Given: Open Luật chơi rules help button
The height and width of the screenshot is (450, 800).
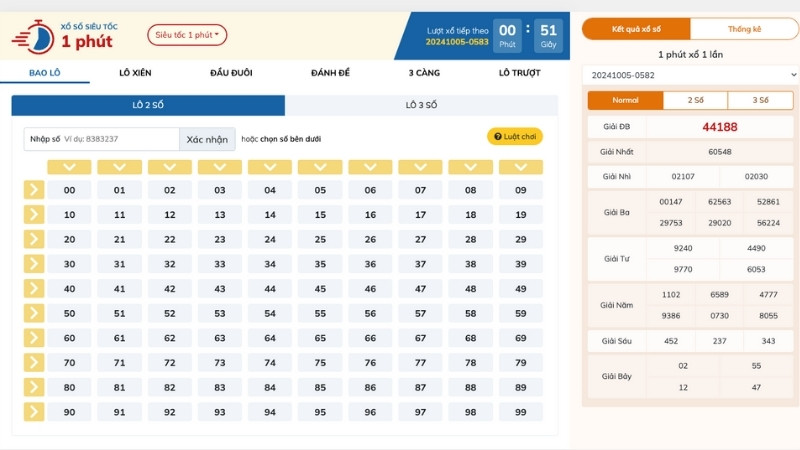Looking at the screenshot, I should [515, 136].
